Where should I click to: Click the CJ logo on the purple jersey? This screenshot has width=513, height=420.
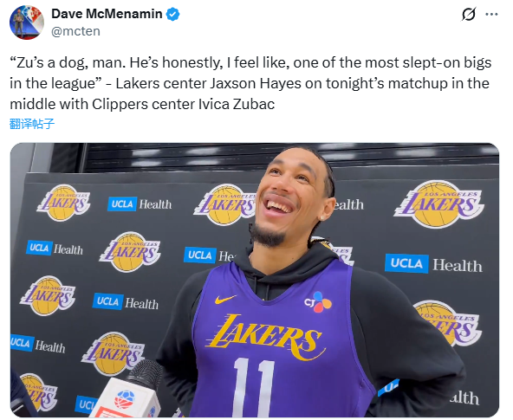[318, 301]
